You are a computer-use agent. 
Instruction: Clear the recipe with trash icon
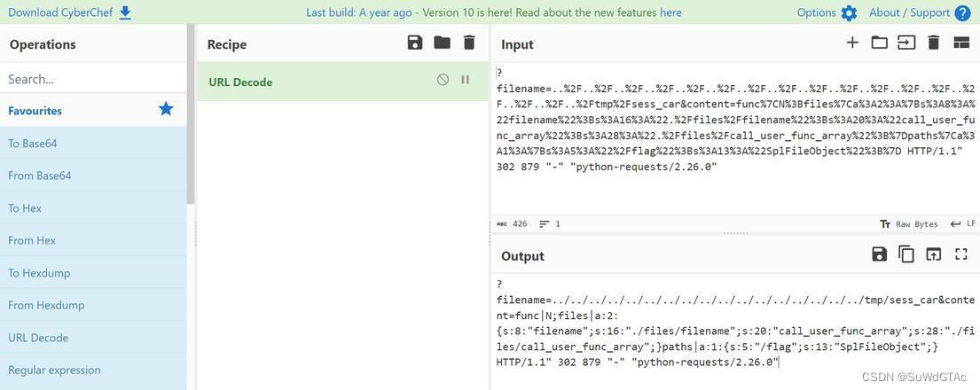click(x=469, y=43)
